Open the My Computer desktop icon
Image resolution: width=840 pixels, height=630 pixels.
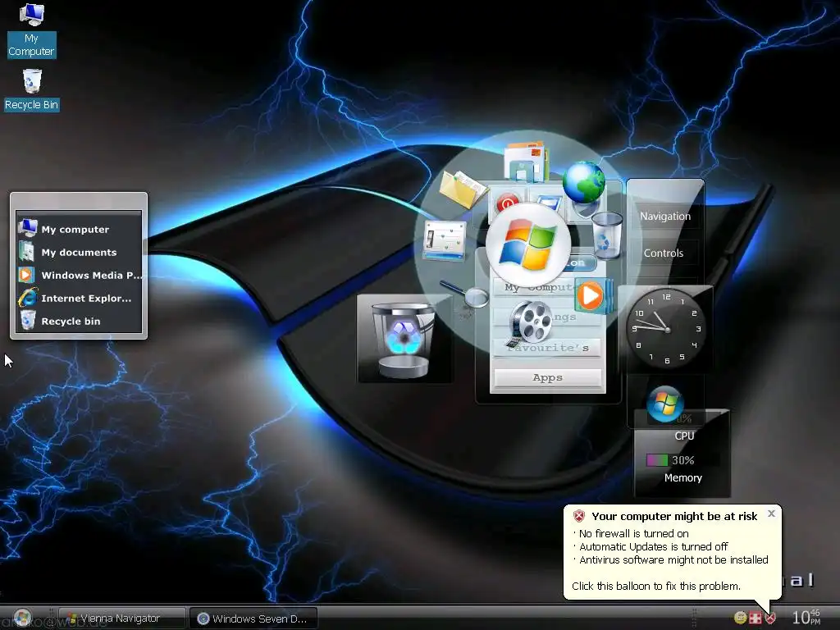(x=31, y=30)
